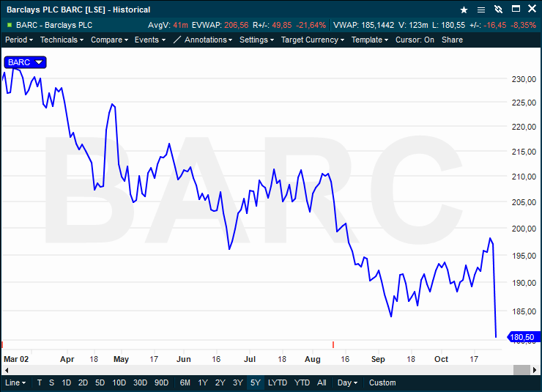This screenshot has width=542, height=392.
Task: Expand the Target Currency dropdown
Action: (313, 40)
